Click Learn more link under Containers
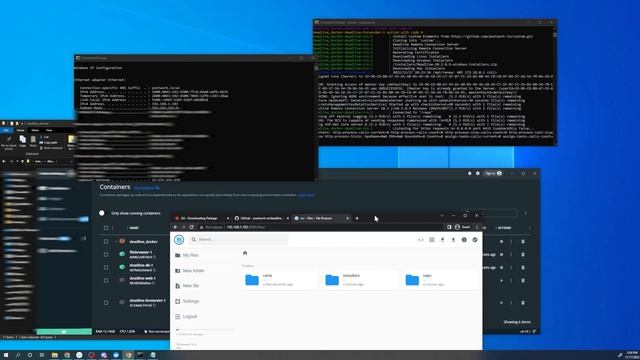 coord(306,195)
